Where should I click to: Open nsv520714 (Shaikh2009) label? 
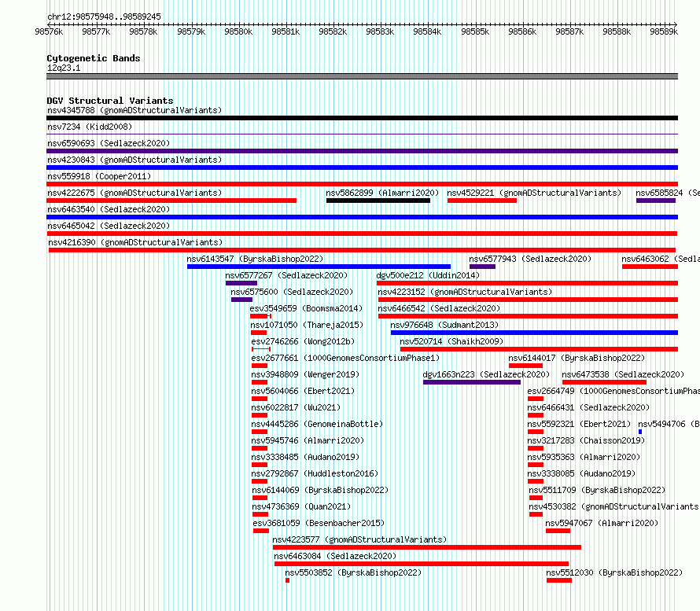pyautogui.click(x=451, y=341)
